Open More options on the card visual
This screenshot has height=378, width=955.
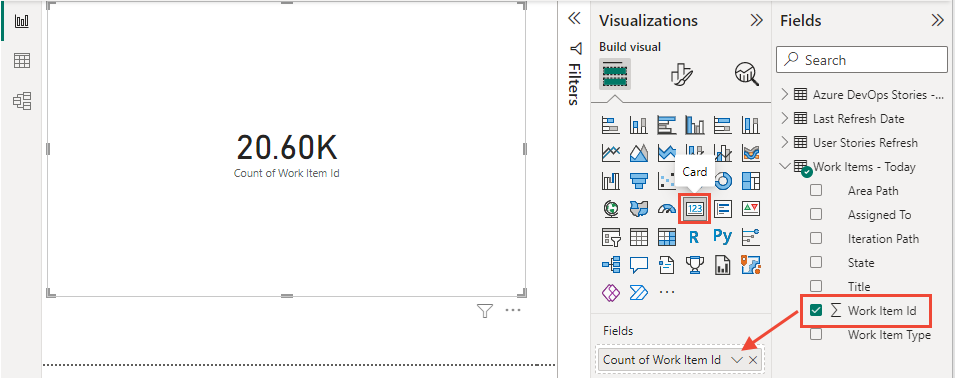[x=513, y=310]
